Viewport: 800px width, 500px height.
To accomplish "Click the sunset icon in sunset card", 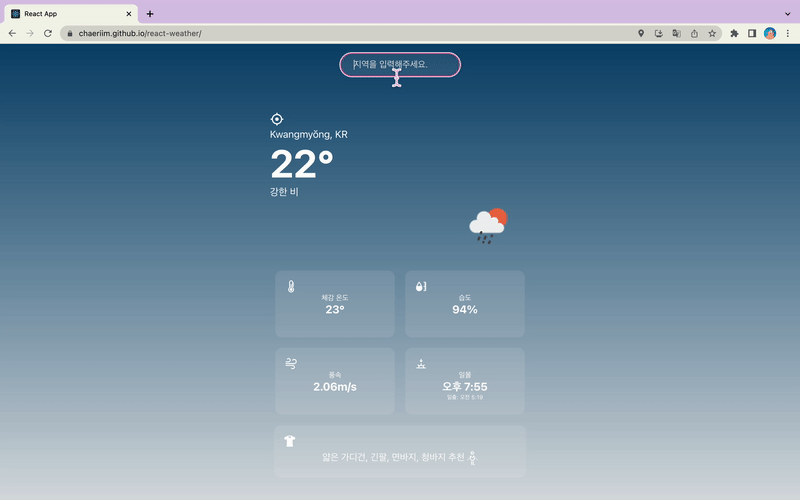I will pos(421,364).
